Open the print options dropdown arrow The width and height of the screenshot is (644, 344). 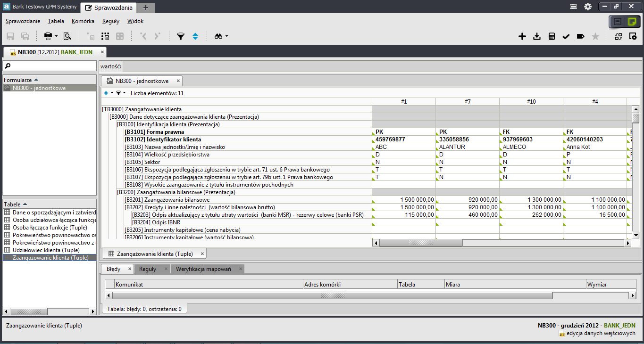[56, 36]
